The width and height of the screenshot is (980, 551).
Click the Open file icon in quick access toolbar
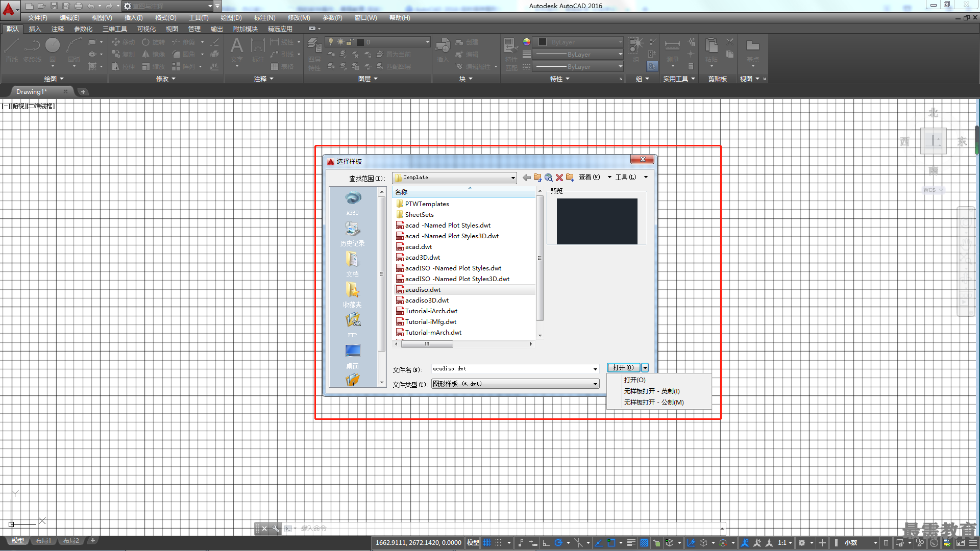tap(42, 6)
